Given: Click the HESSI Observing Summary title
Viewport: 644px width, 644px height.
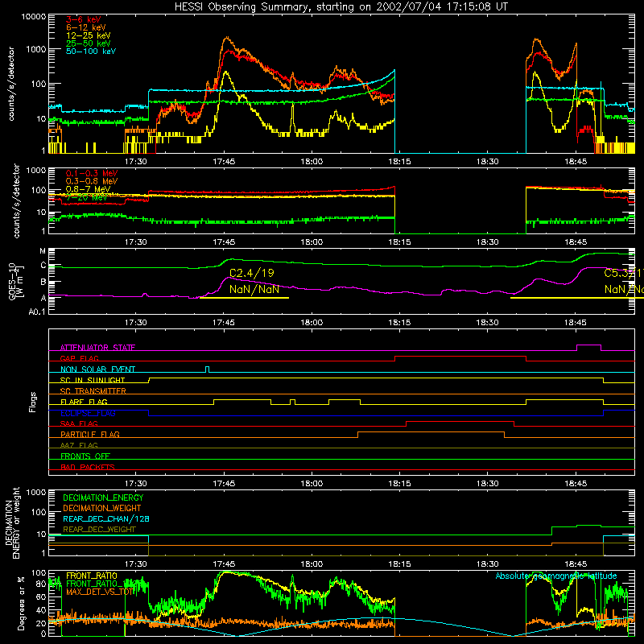Looking at the screenshot, I should tap(341, 6).
